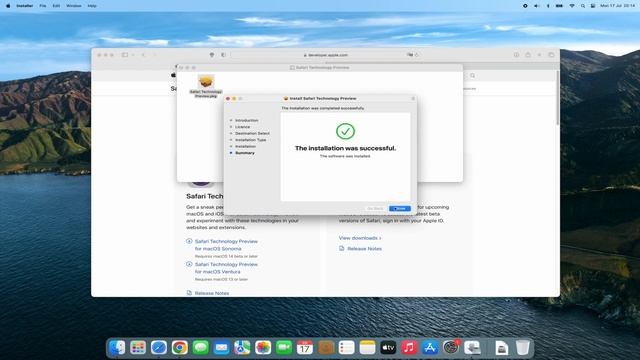Open Safari Technology Preview for macOS Ventura link

[226, 268]
